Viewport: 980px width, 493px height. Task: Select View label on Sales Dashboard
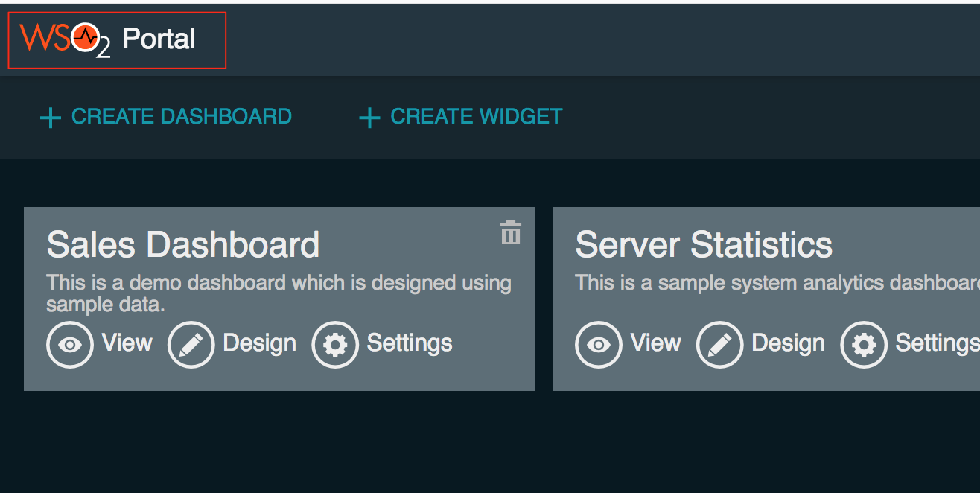click(127, 343)
